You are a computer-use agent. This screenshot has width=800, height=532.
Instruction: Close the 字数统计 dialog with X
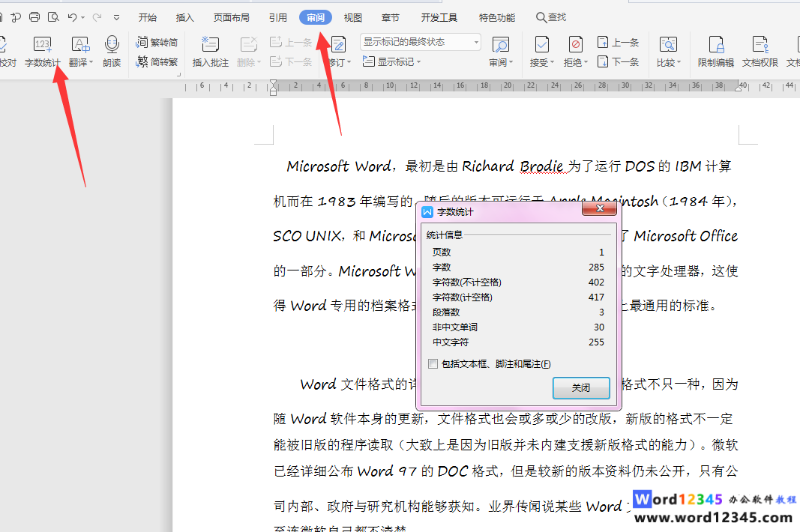click(x=600, y=208)
